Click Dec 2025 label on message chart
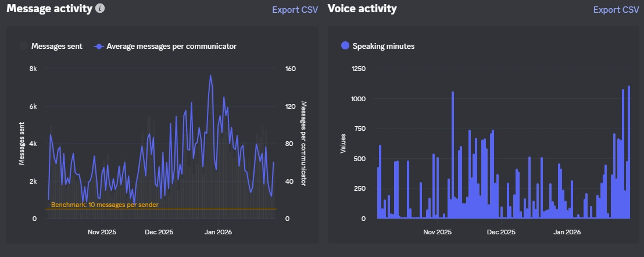This screenshot has height=257, width=644. (159, 232)
